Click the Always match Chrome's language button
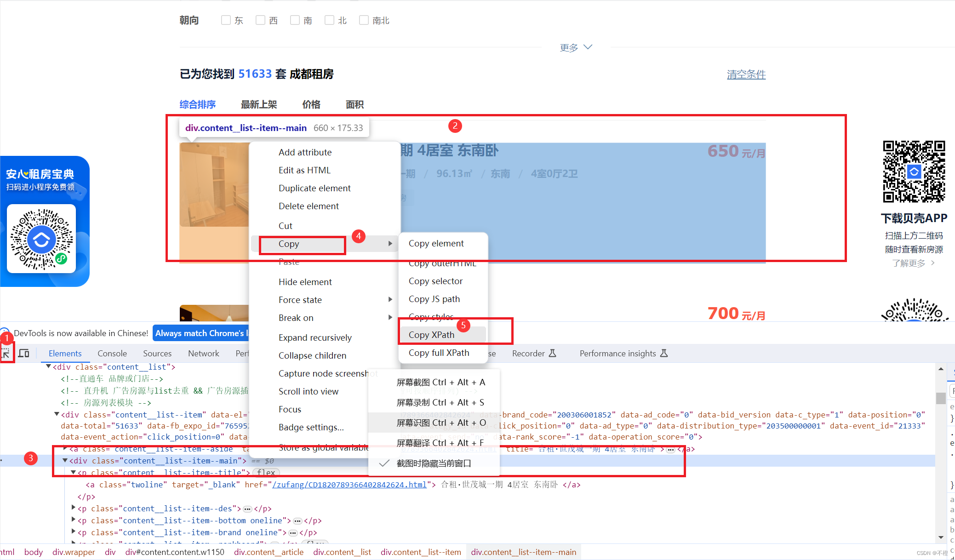Image resolution: width=955 pixels, height=560 pixels. [200, 333]
